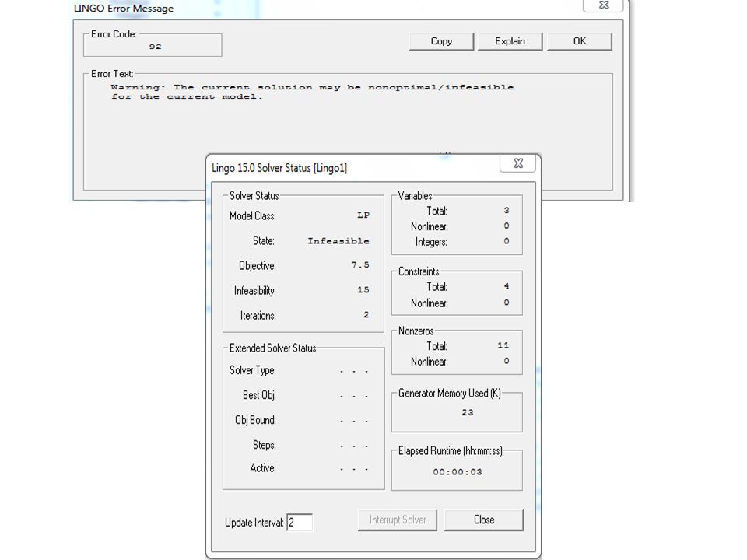Click the Active label in Extended Solver Status
The height and width of the screenshot is (560, 747).
263,468
